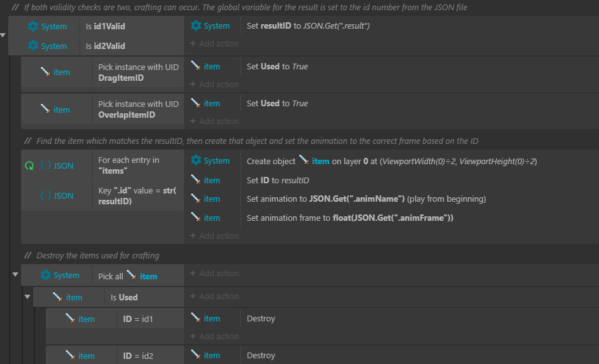This screenshot has width=599, height=364.
Task: Click the item sword icon beside Is Used condition
Action: point(58,297)
